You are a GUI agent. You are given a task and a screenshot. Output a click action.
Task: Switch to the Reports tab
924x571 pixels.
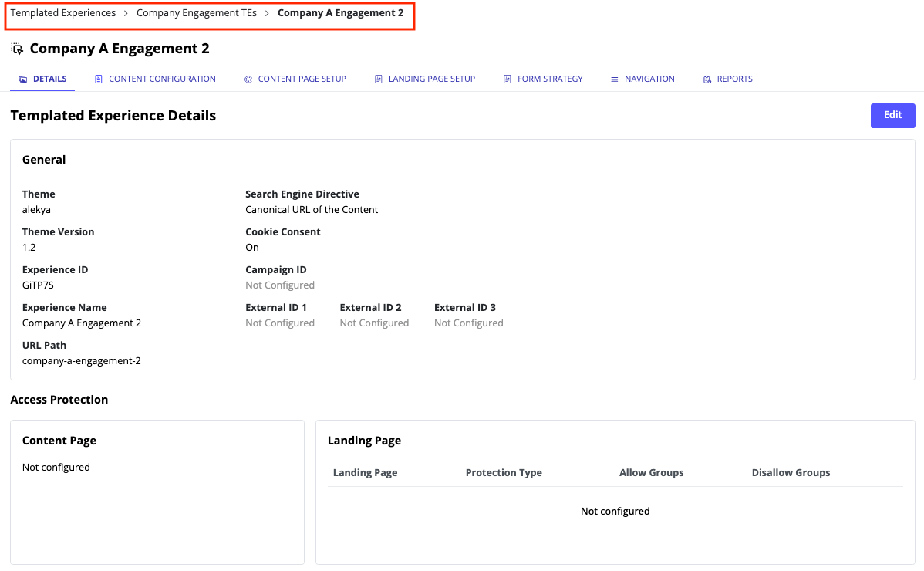point(727,78)
